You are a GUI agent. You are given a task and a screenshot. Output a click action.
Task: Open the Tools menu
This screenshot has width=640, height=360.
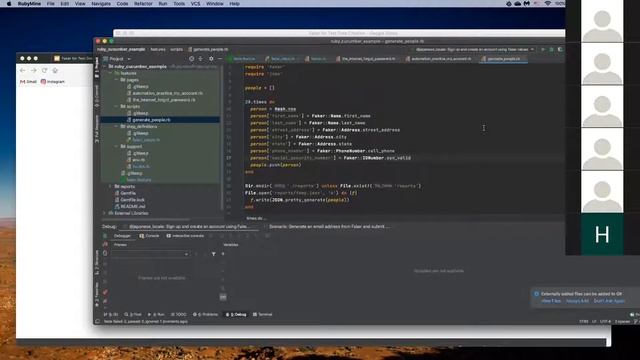click(x=179, y=4)
